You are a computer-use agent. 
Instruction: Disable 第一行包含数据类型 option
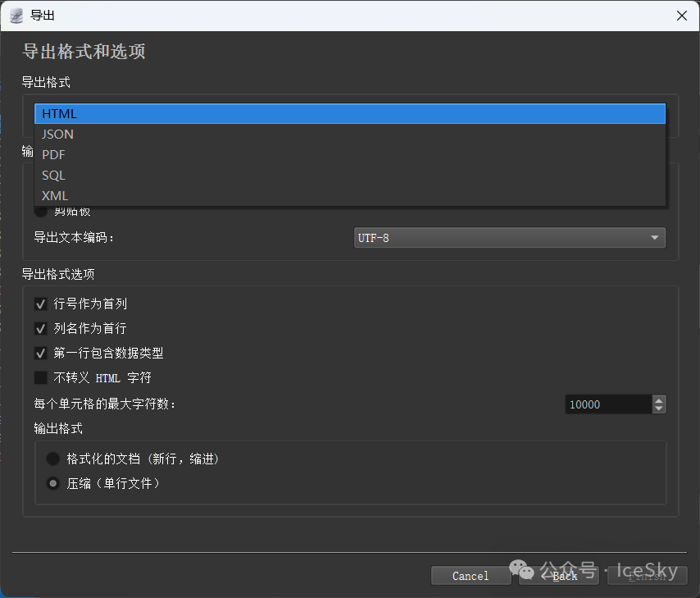(x=41, y=354)
